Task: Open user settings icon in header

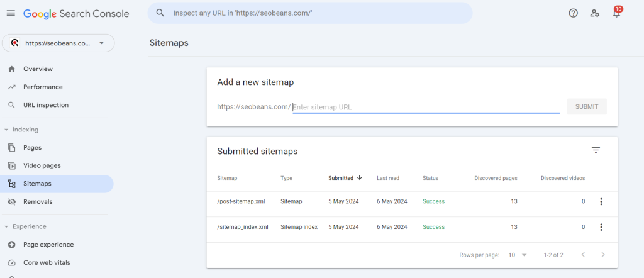Action: (x=595, y=13)
